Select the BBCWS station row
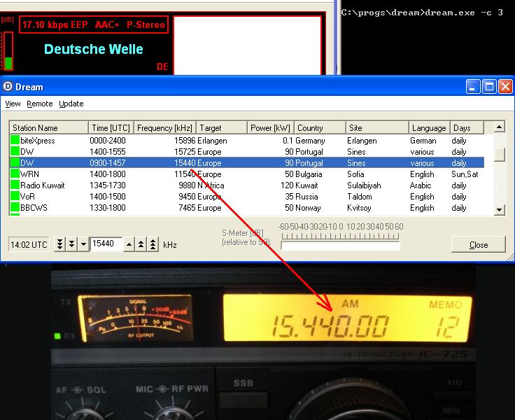The width and height of the screenshot is (515, 420). click(x=247, y=208)
